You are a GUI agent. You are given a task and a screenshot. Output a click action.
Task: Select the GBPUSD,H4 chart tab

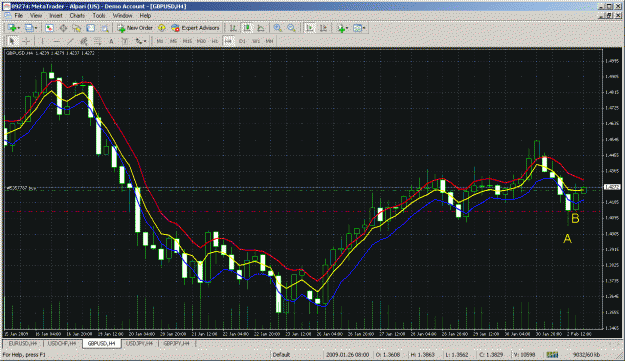pos(102,343)
